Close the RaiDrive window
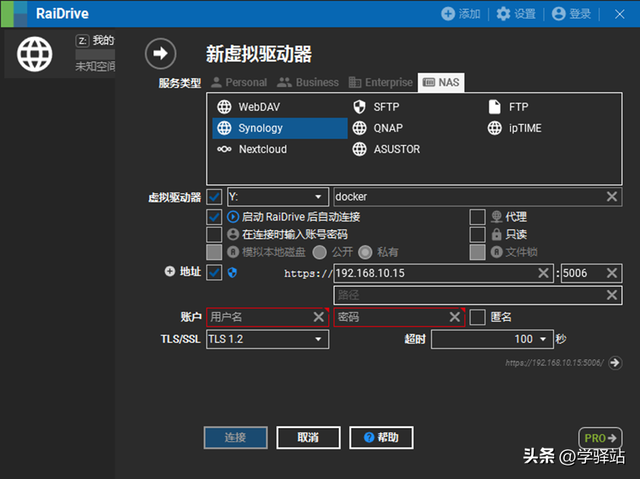The width and height of the screenshot is (640, 479). click(x=620, y=14)
